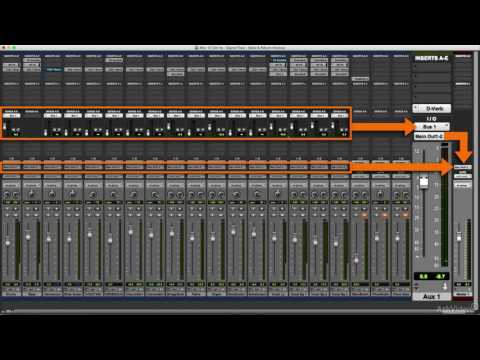Viewport: 480px width, 360px height.
Task: Open the rightmost strip's output selector
Action: (463, 167)
